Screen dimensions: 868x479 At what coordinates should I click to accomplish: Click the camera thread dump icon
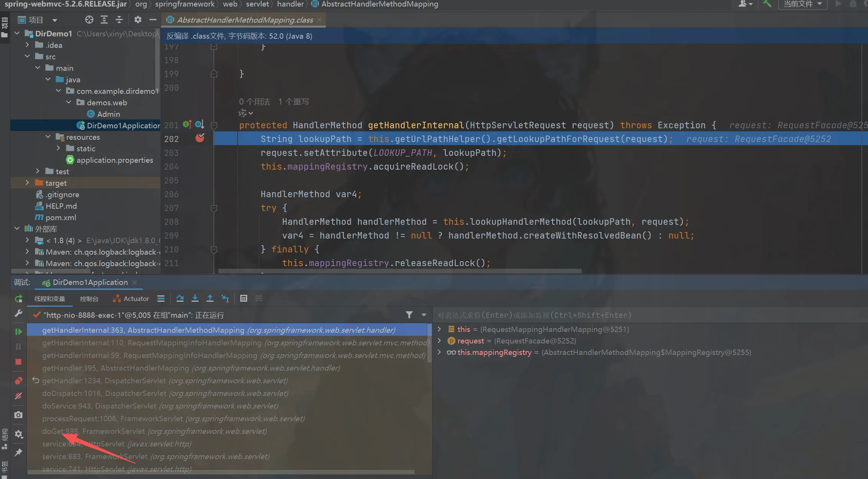click(x=18, y=415)
